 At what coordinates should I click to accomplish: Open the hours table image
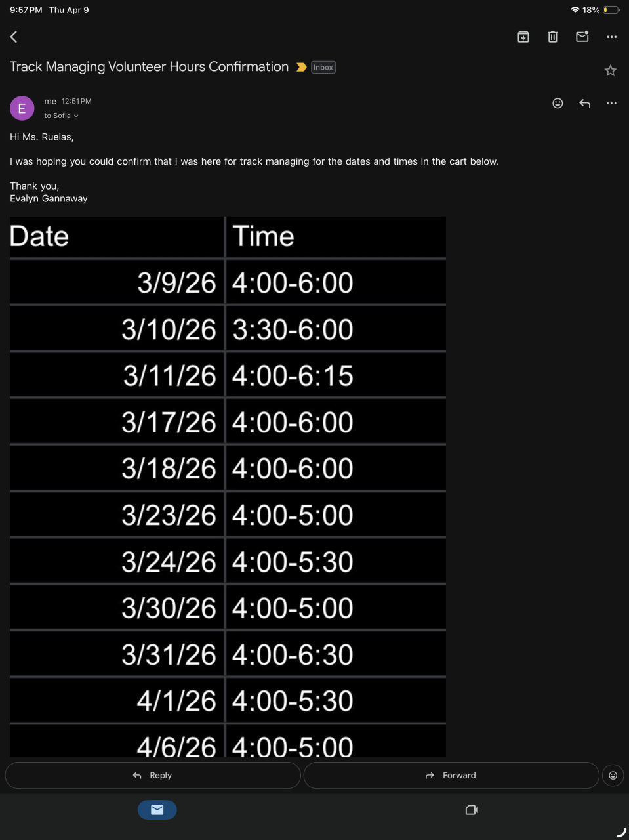point(228,486)
